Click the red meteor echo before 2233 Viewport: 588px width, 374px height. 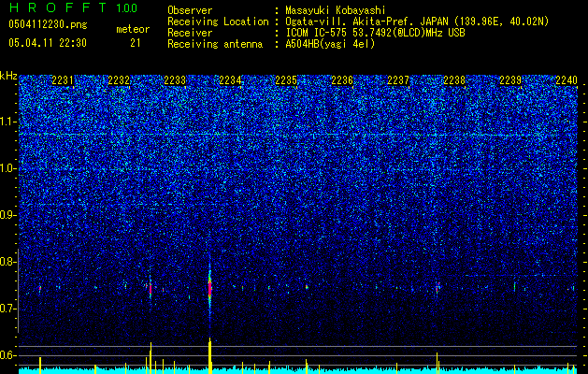click(151, 289)
